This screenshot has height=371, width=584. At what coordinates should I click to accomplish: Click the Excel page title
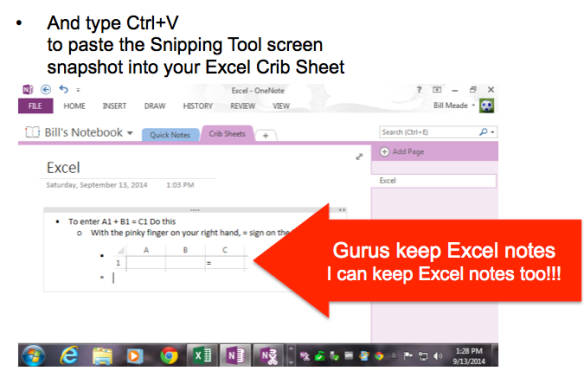(63, 168)
